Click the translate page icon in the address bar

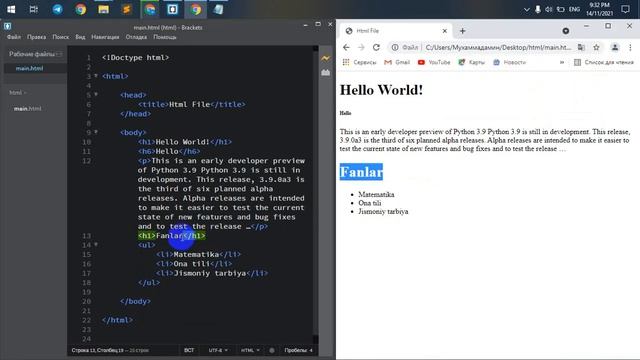coord(581,47)
